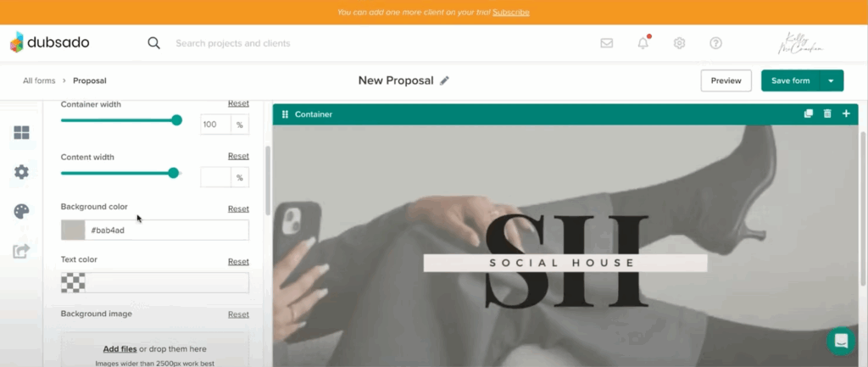Open the help question mark icon

pyautogui.click(x=715, y=43)
